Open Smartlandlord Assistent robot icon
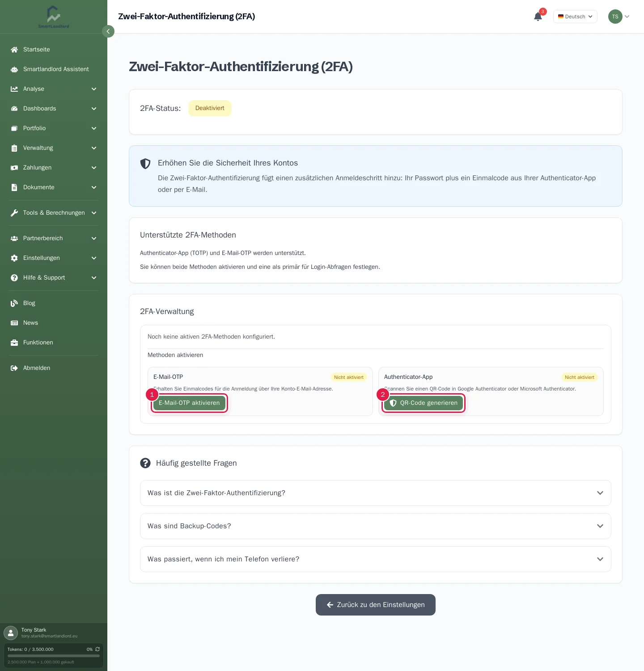The height and width of the screenshot is (671, 644). tap(14, 69)
